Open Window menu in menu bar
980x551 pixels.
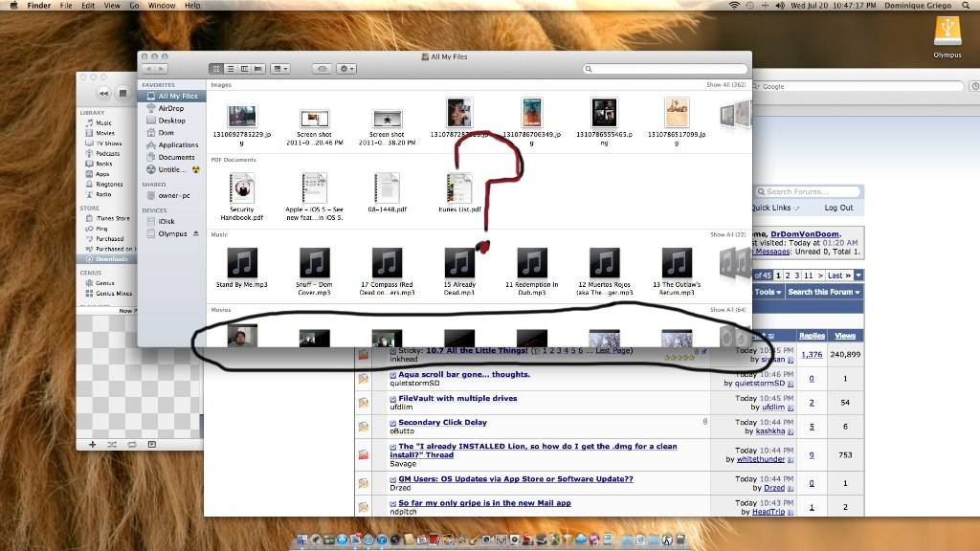pos(162,5)
